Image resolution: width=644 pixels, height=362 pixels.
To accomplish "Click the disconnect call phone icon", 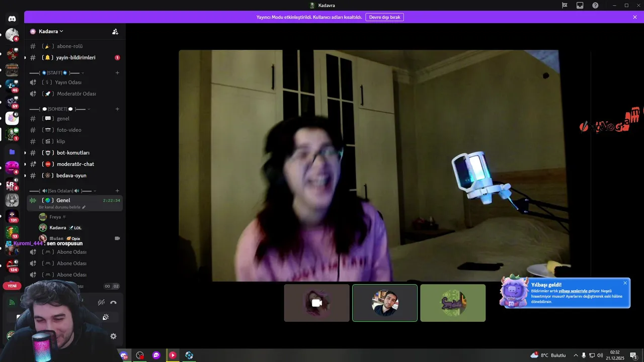I will (113, 302).
